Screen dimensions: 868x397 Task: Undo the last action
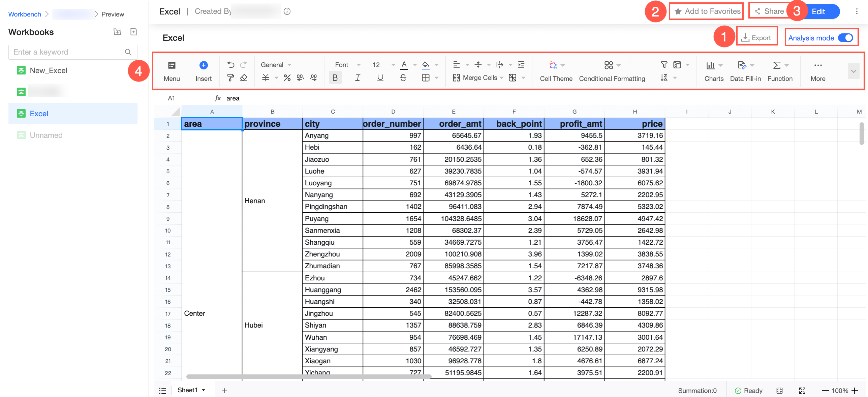tap(230, 64)
